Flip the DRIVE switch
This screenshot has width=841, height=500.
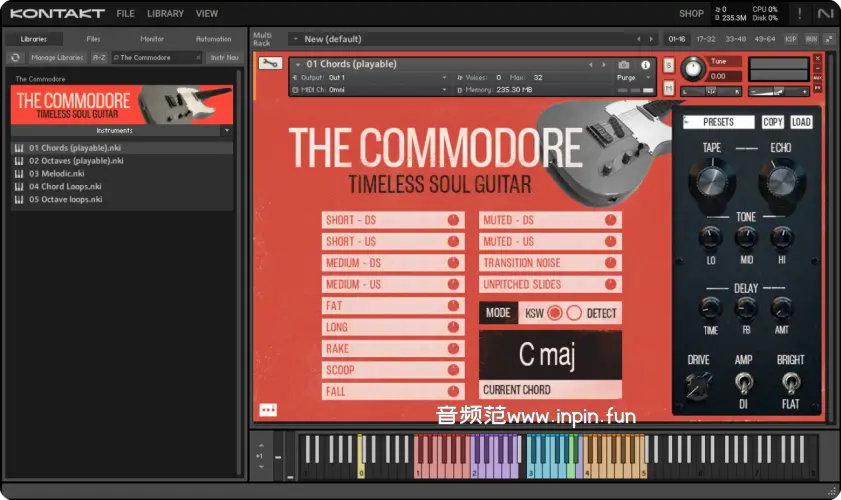click(x=698, y=385)
